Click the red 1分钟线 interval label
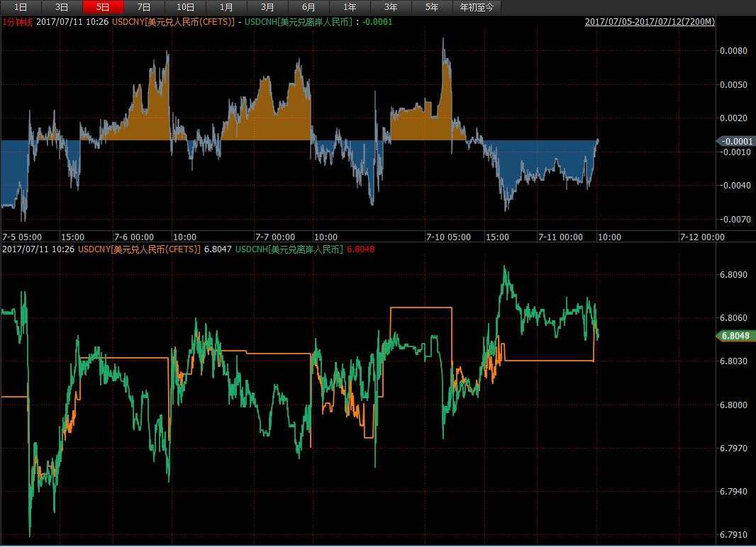Image resolution: width=756 pixels, height=547 pixels. coord(17,22)
